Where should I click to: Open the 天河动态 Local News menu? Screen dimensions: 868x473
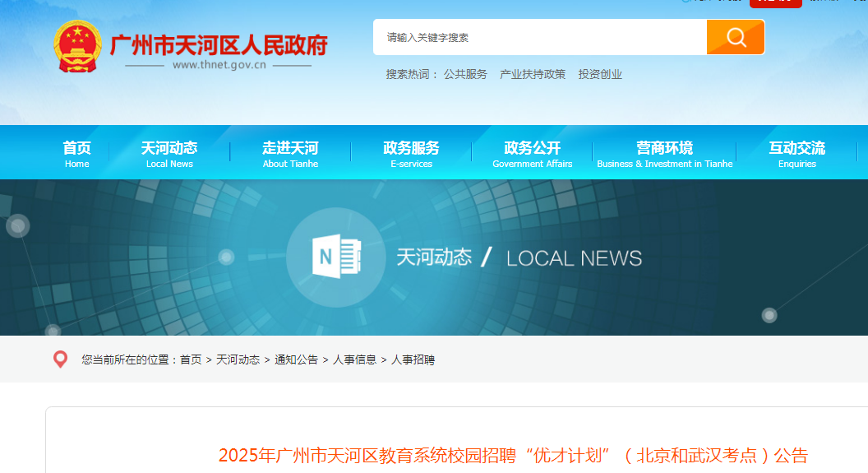pos(169,153)
